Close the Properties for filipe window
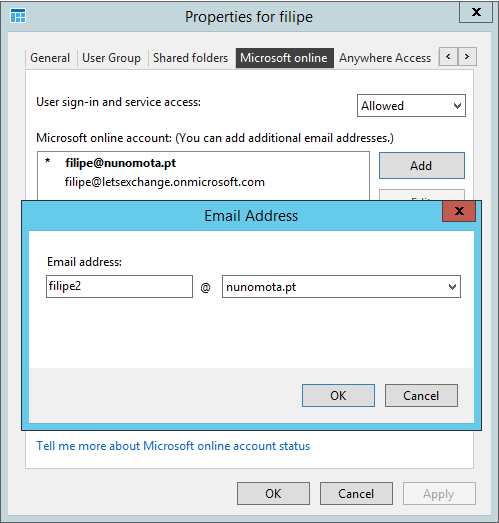 [476, 12]
